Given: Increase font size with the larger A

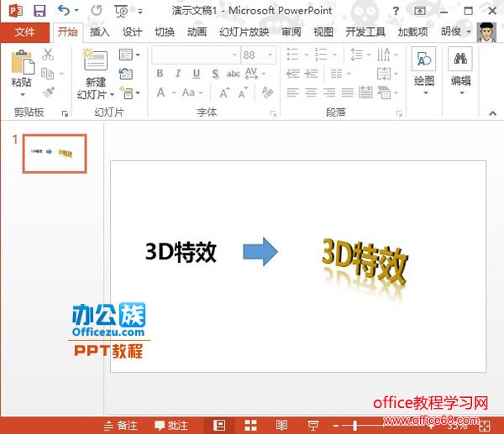Looking at the screenshot, I should click(x=224, y=93).
